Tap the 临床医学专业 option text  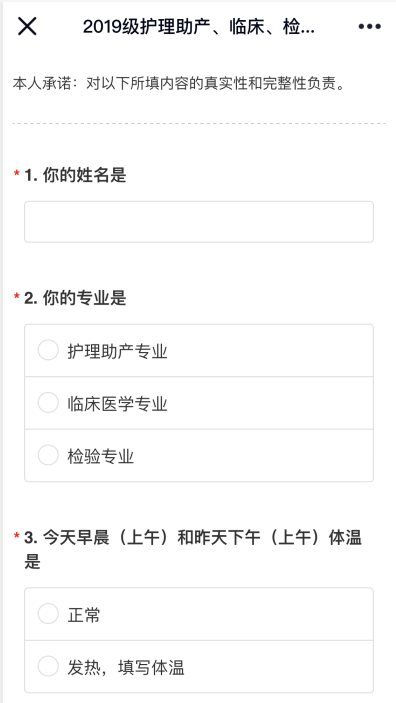(x=117, y=404)
